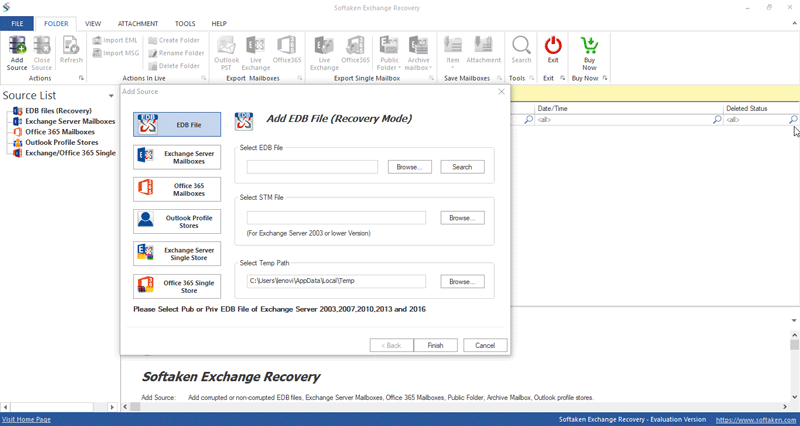The height and width of the screenshot is (426, 800).
Task: Select Import EML in ribbon
Action: click(115, 40)
